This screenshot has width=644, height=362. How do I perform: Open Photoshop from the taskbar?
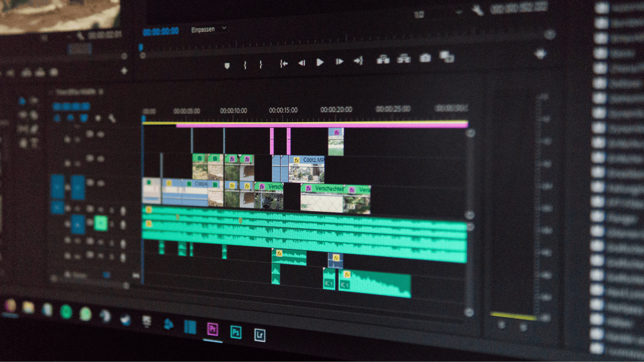click(x=235, y=332)
